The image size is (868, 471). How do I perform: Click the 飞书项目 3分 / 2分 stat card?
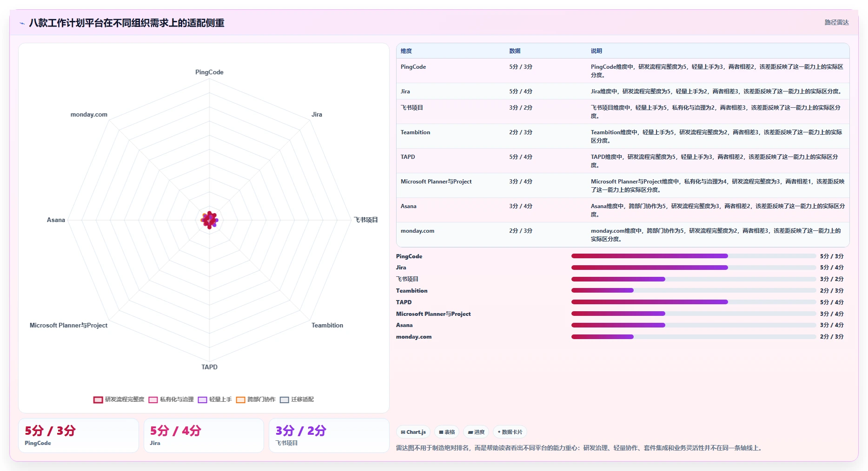(329, 435)
